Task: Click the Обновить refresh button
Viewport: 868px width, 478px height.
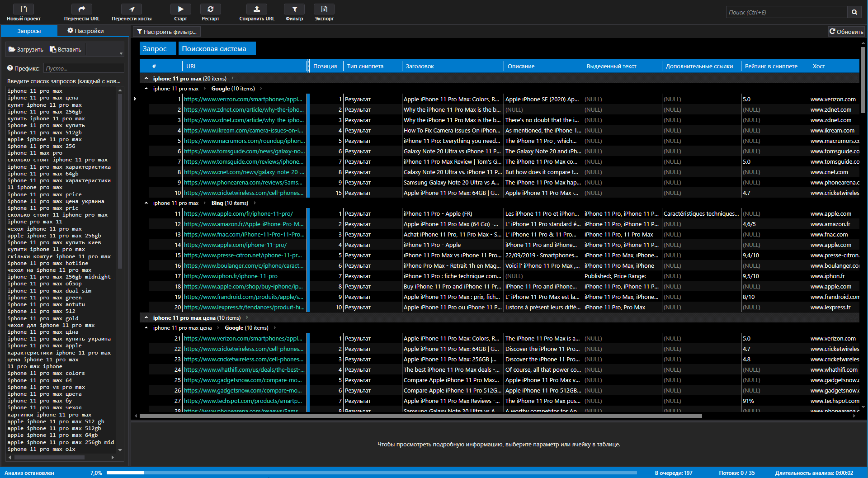Action: coord(846,32)
